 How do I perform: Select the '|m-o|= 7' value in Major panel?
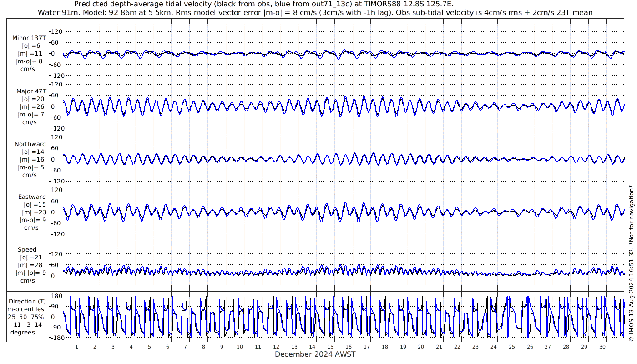point(30,114)
